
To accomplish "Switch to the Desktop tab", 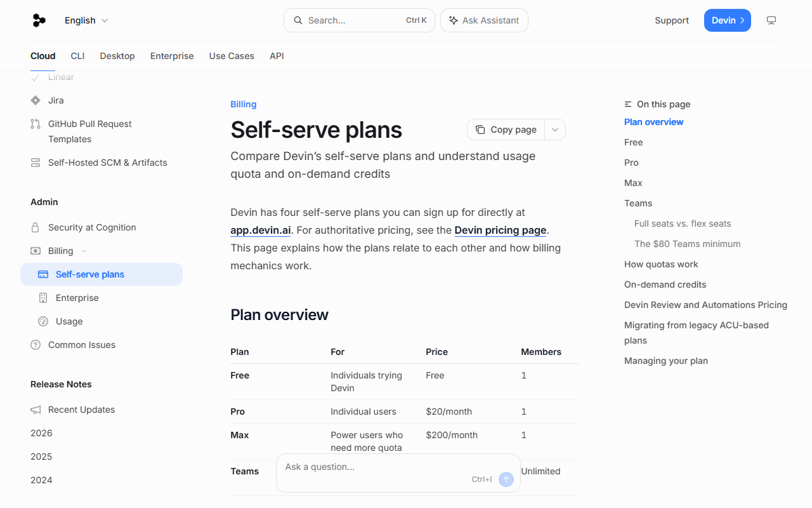I will pos(117,56).
